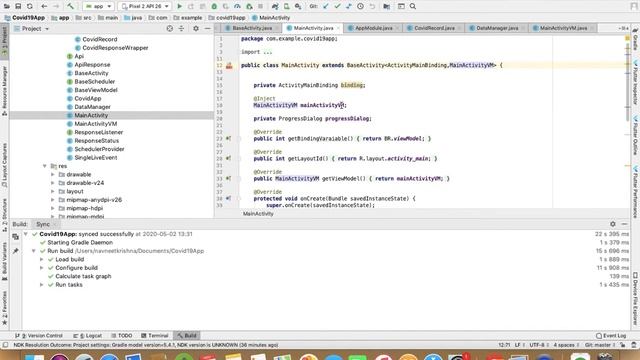
Task: Click the Covid19App breadcrumb
Action: point(24,18)
